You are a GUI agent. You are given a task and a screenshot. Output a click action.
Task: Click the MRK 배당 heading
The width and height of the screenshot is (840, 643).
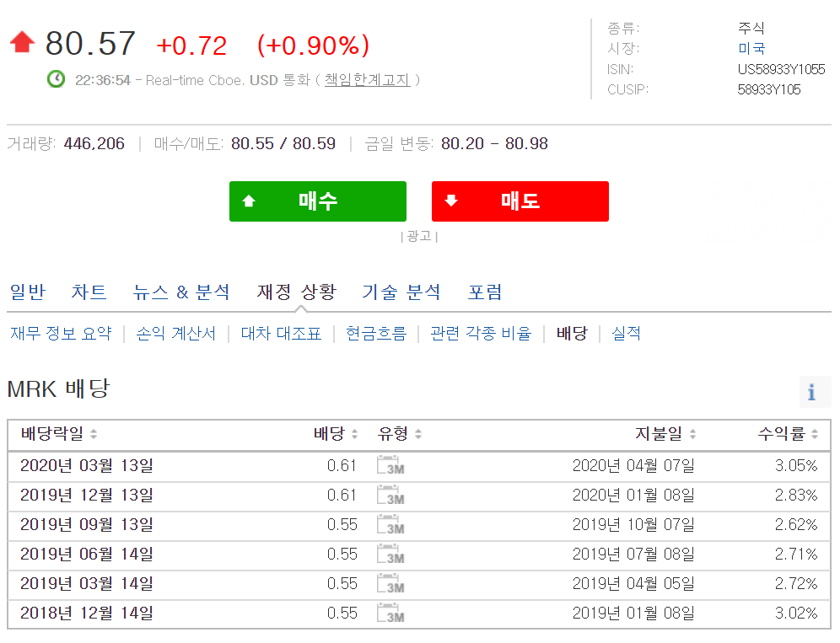pyautogui.click(x=59, y=388)
